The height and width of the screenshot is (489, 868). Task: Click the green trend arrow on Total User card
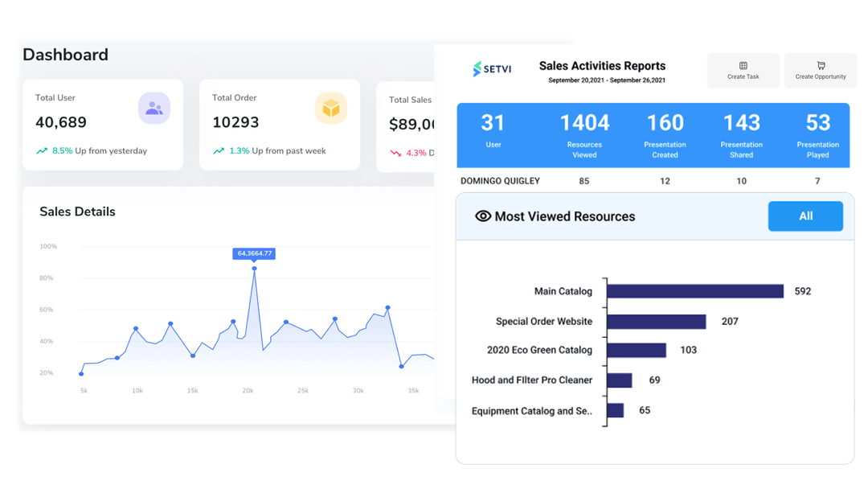40,150
